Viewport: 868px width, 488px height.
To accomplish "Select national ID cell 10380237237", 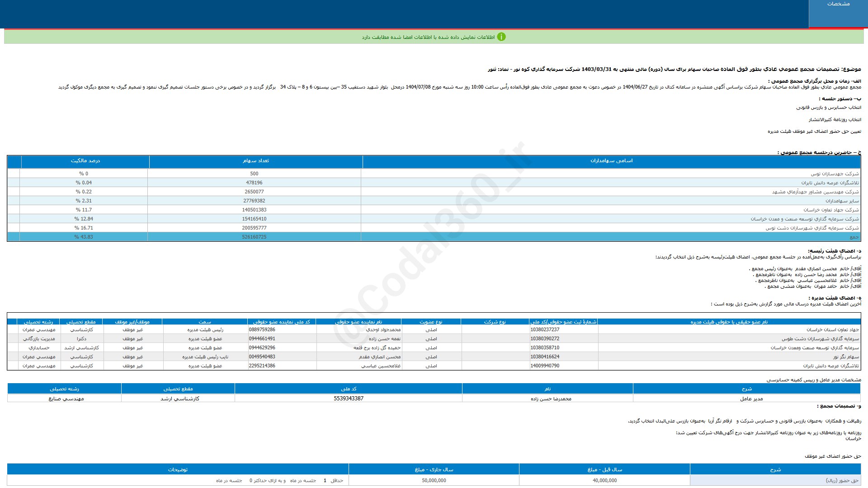I will coord(545,329).
